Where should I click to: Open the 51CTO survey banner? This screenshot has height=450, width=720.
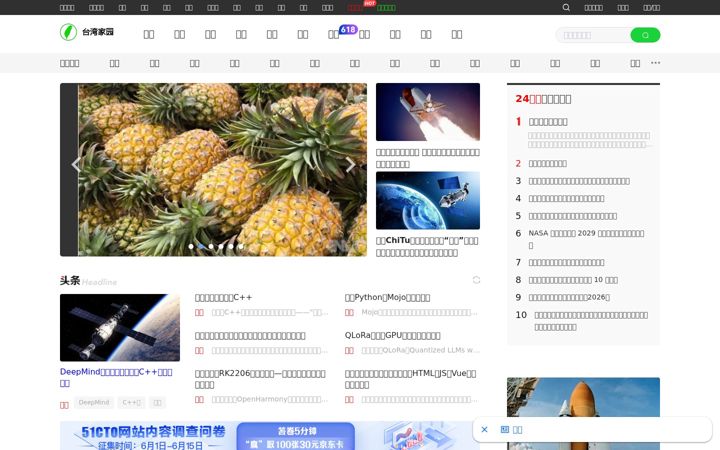pos(270,436)
